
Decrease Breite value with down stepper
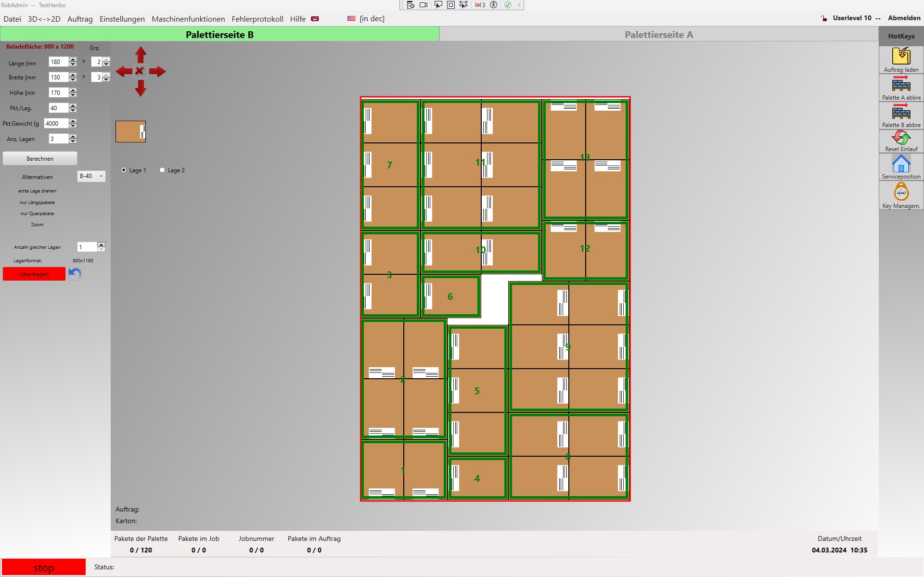[x=73, y=79]
